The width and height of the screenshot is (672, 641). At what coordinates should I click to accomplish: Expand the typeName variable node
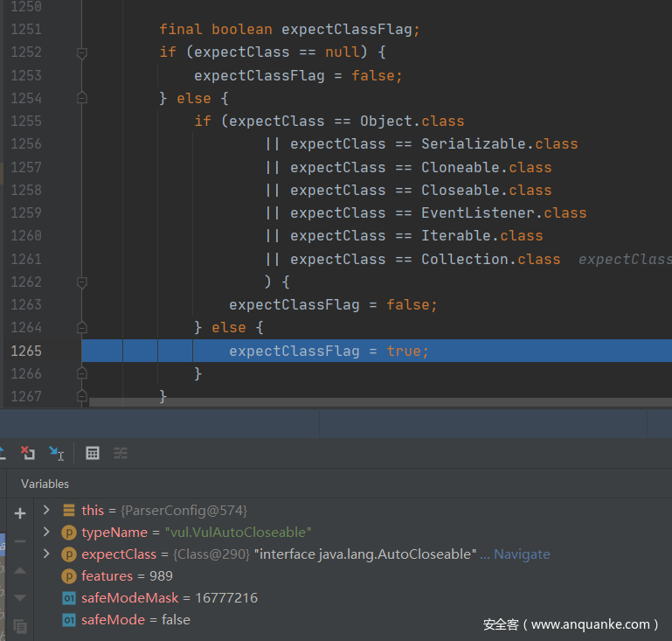point(46,532)
